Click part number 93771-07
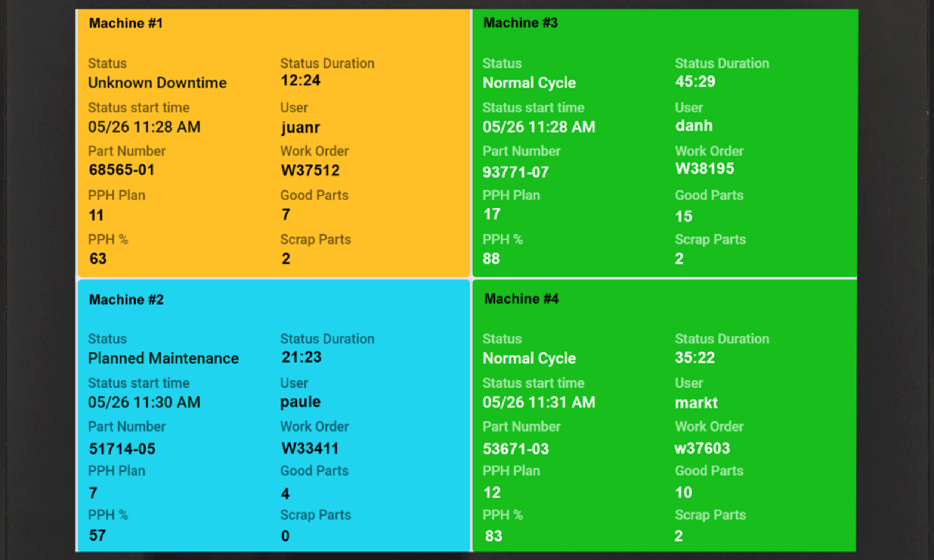Viewport: 934px width, 560px height. point(516,172)
